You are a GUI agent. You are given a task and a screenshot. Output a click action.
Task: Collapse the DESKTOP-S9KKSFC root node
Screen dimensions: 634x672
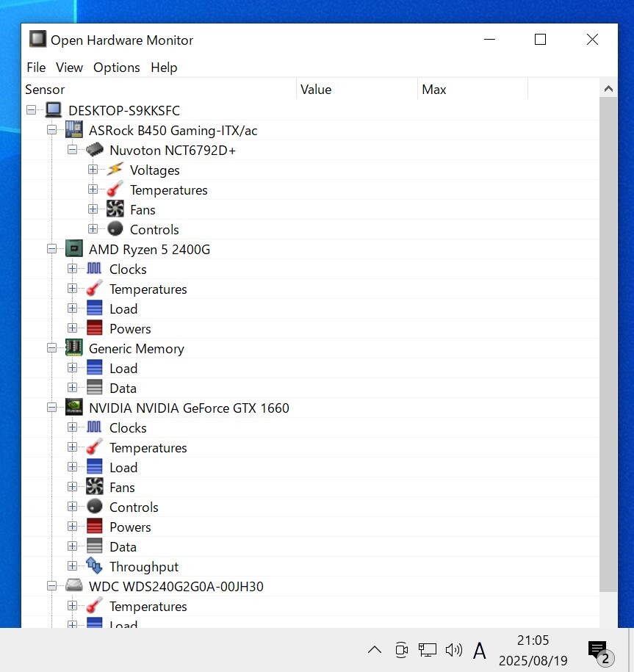coord(32,110)
